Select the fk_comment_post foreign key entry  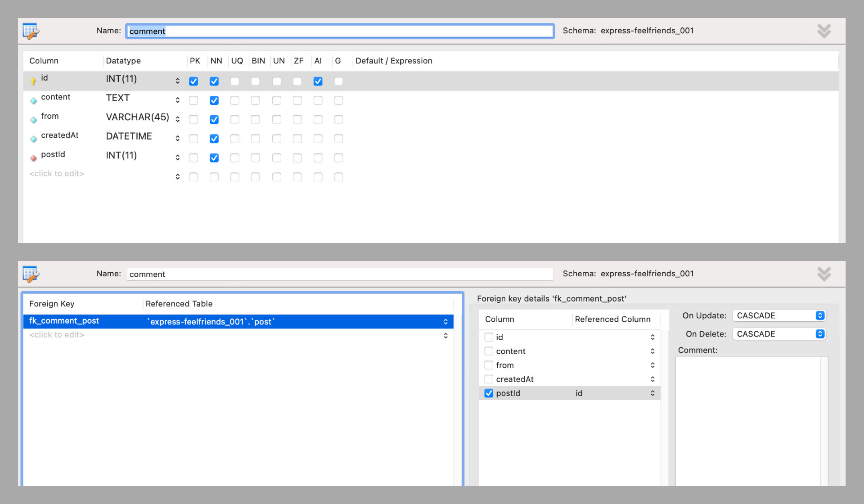pyautogui.click(x=65, y=320)
